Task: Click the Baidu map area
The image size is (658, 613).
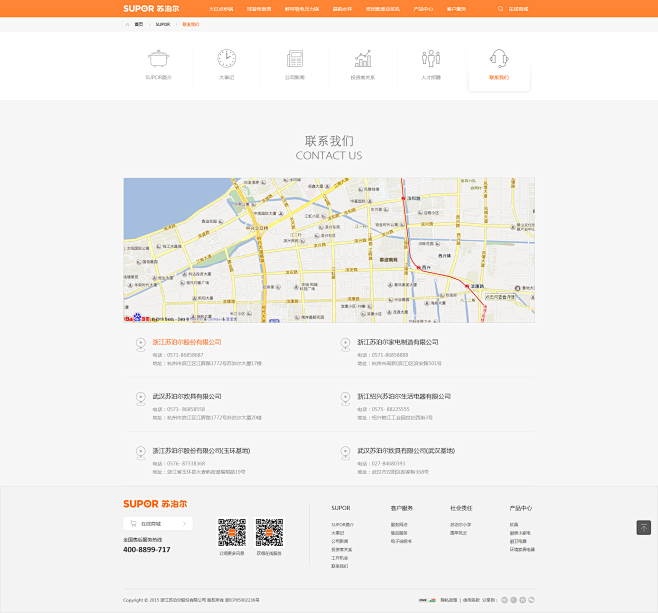Action: coord(329,250)
